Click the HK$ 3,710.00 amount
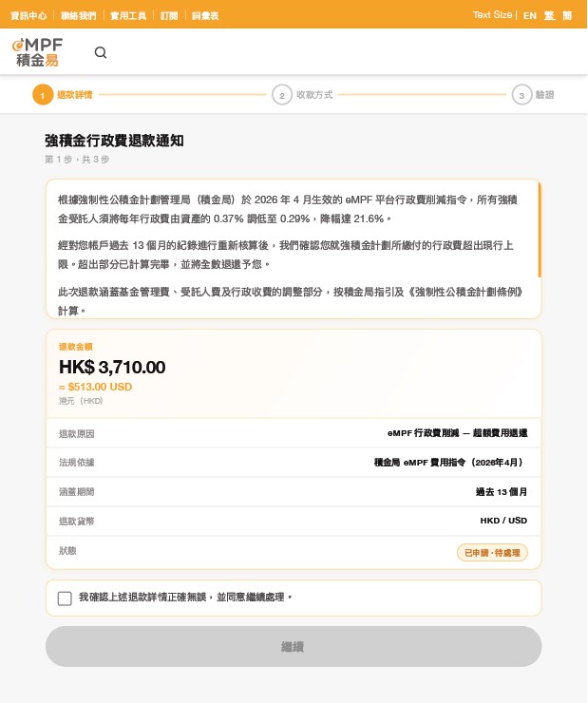Viewport: 588px width, 703px height. (x=112, y=368)
